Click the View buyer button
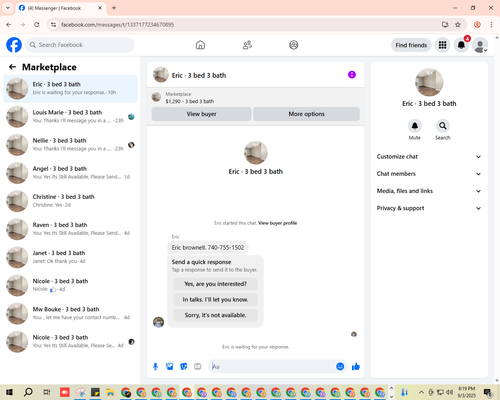500x400 pixels. (x=201, y=114)
